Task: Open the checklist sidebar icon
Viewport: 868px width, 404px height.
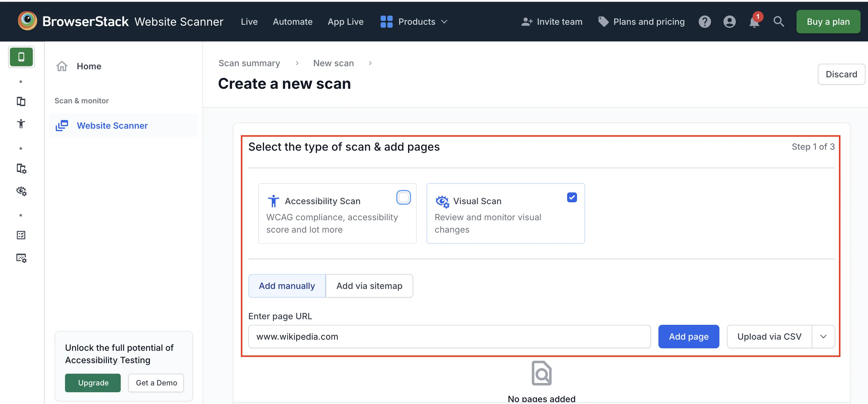Action: 21,235
